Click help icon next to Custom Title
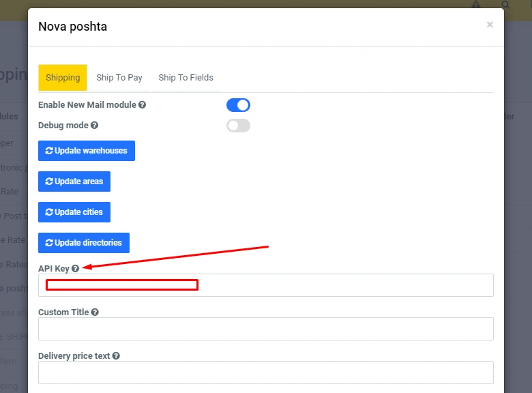Image resolution: width=532 pixels, height=393 pixels. coord(95,312)
